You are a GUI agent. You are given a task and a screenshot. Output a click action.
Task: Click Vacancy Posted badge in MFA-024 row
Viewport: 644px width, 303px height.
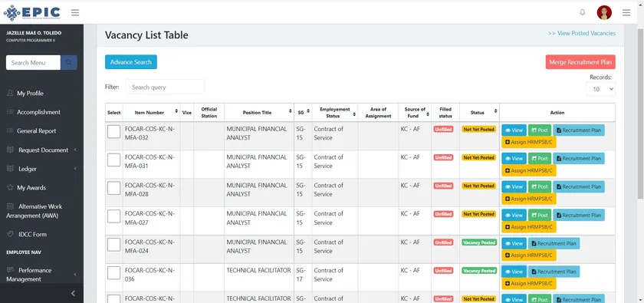479,242
